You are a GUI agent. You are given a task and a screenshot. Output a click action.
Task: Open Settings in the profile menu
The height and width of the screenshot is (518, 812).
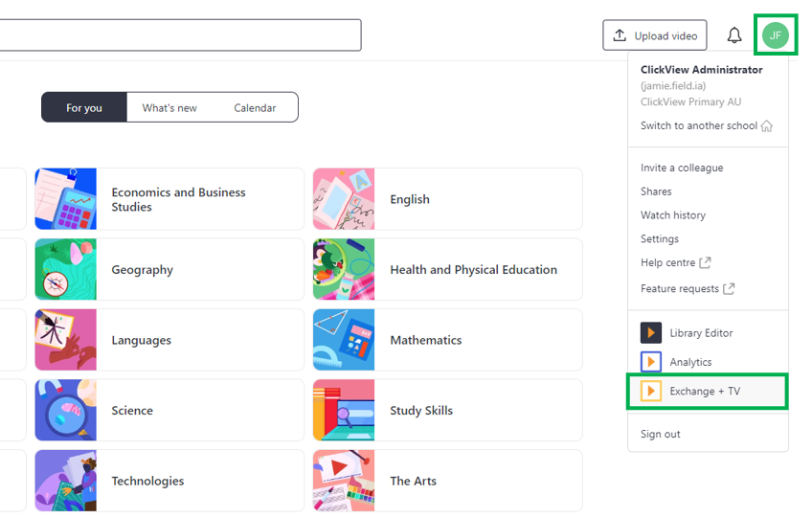click(659, 238)
